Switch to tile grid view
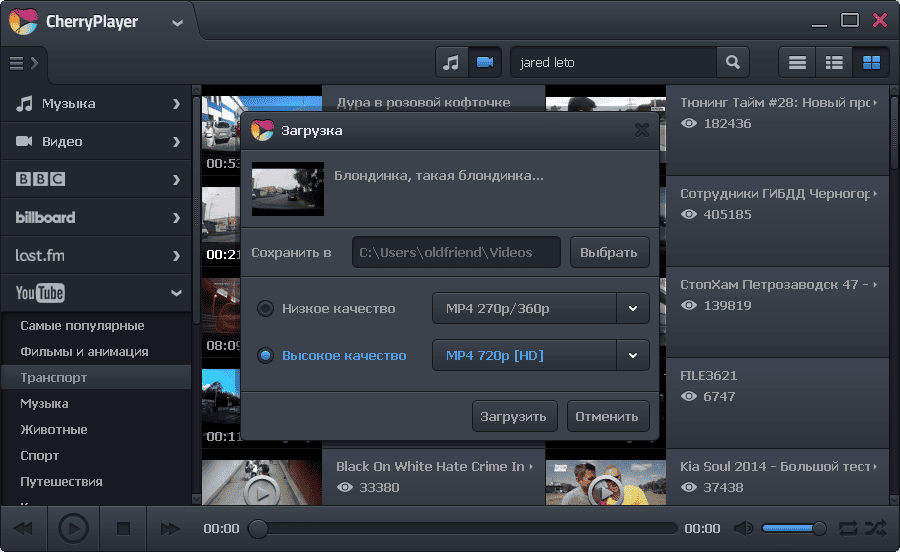 (871, 62)
